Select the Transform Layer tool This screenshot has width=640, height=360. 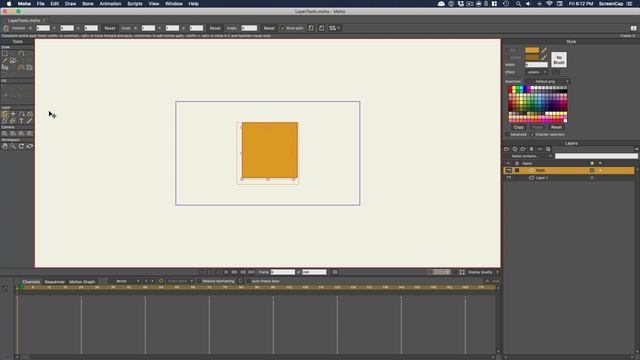click(5, 114)
